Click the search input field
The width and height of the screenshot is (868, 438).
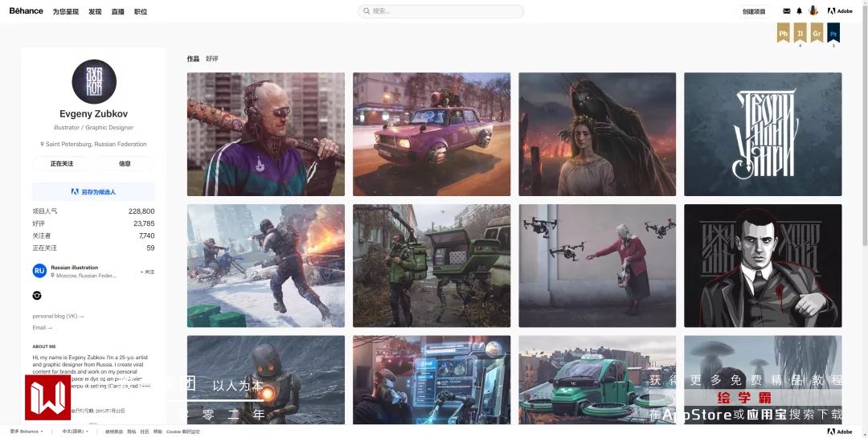coord(440,11)
